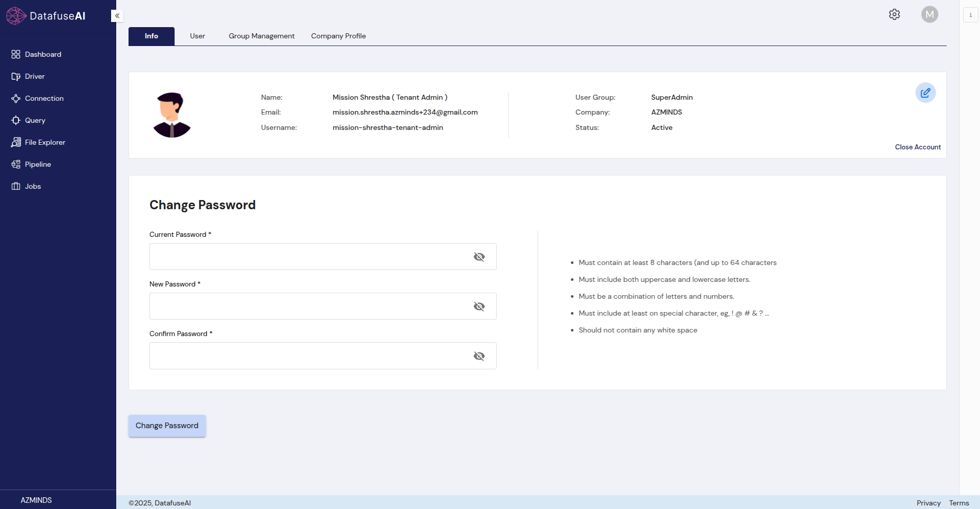Reveal the Confirm Password field text
The width and height of the screenshot is (980, 509).
coord(479,356)
